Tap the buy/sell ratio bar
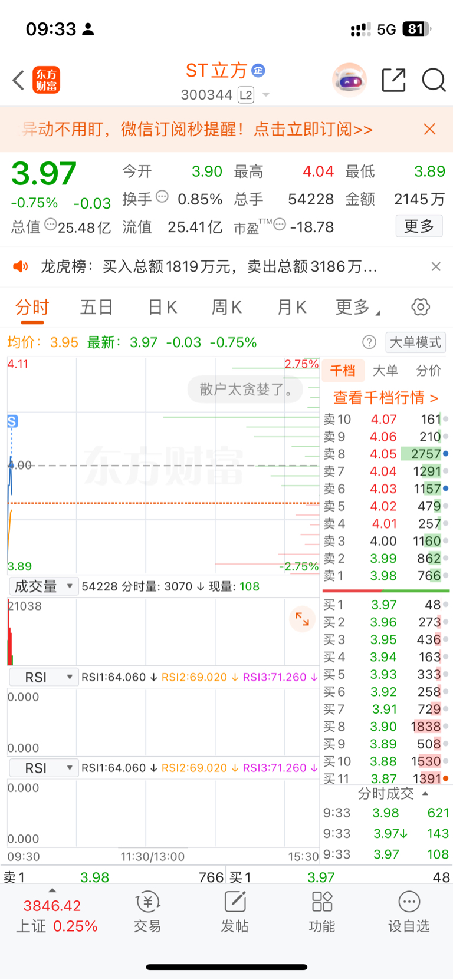The image size is (453, 980). click(x=386, y=590)
